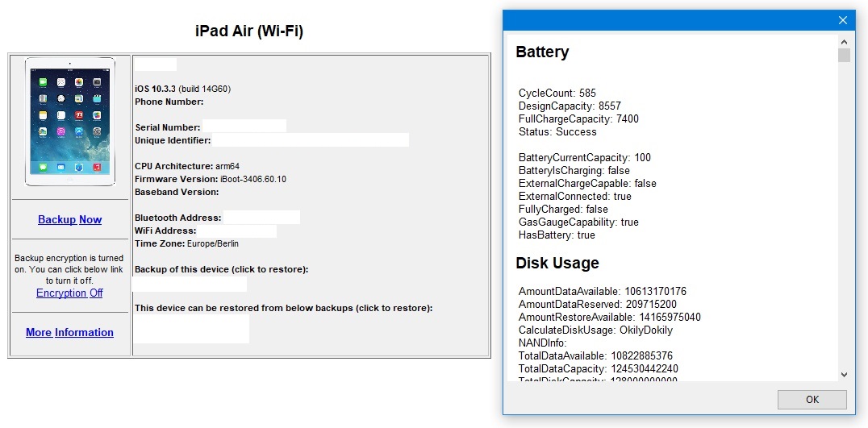Click the iPad Air (Wi-Fi) title

(x=249, y=31)
